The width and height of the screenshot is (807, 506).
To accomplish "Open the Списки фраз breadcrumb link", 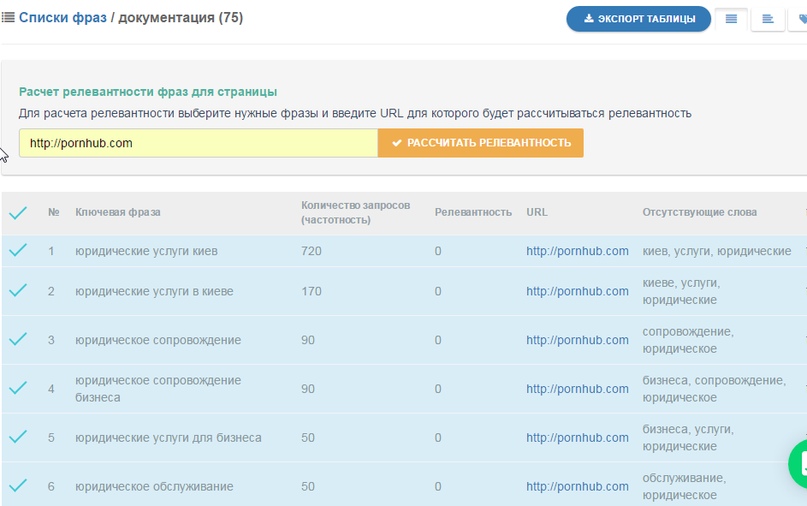I will (x=63, y=18).
